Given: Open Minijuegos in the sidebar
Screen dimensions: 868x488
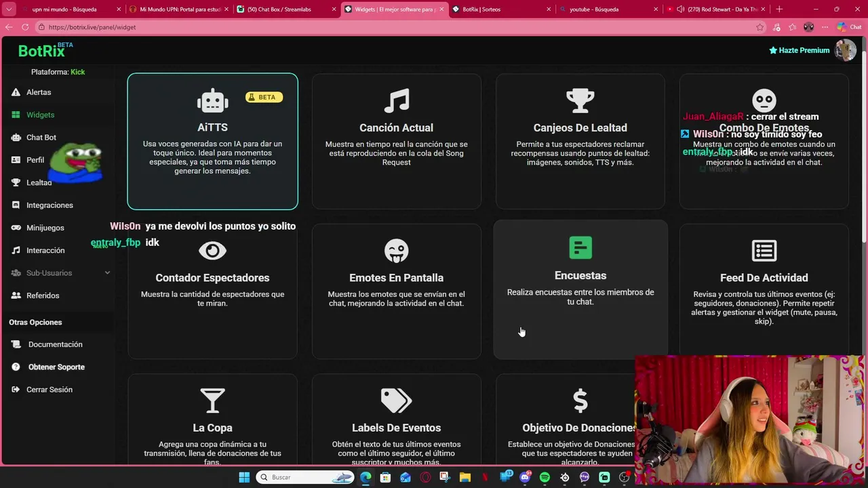Looking at the screenshot, I should [x=45, y=228].
